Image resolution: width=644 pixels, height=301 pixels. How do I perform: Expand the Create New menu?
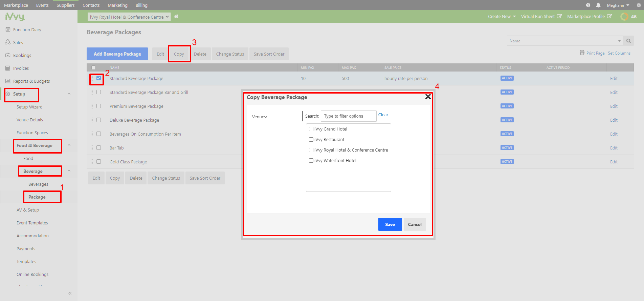point(502,16)
